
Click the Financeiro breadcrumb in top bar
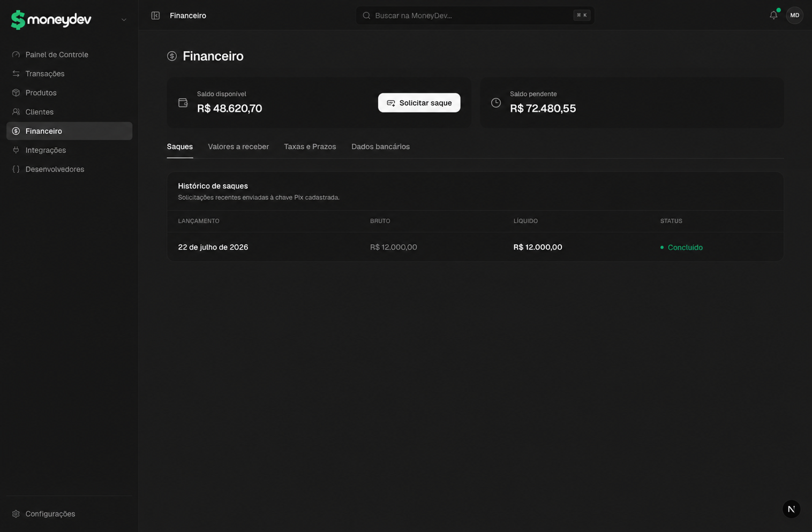click(x=188, y=16)
